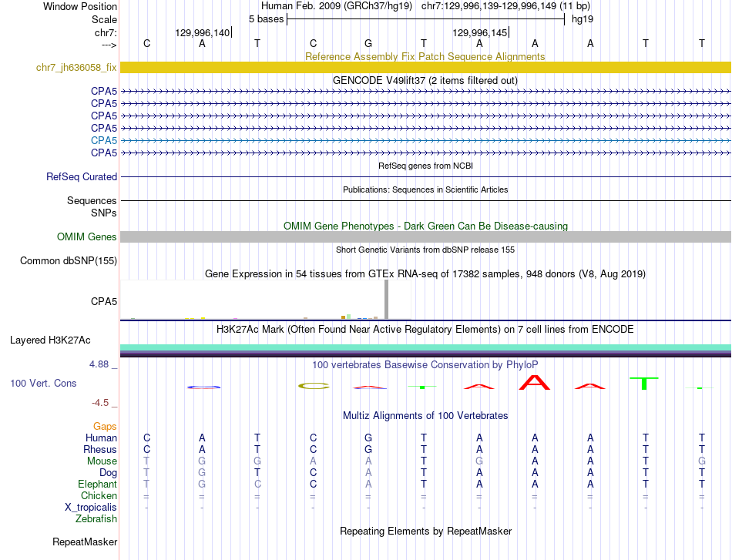Click the tall gray GTEx expression bar
Screen dimensions: 732x560
[386, 300]
